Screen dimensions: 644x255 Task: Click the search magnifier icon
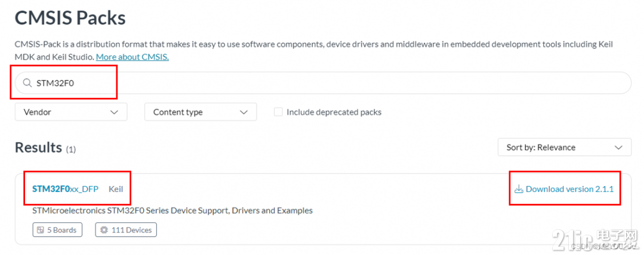27,83
